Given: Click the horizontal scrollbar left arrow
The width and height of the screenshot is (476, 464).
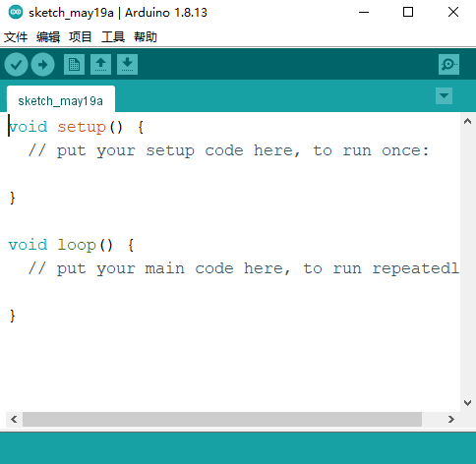Looking at the screenshot, I should pyautogui.click(x=14, y=419).
